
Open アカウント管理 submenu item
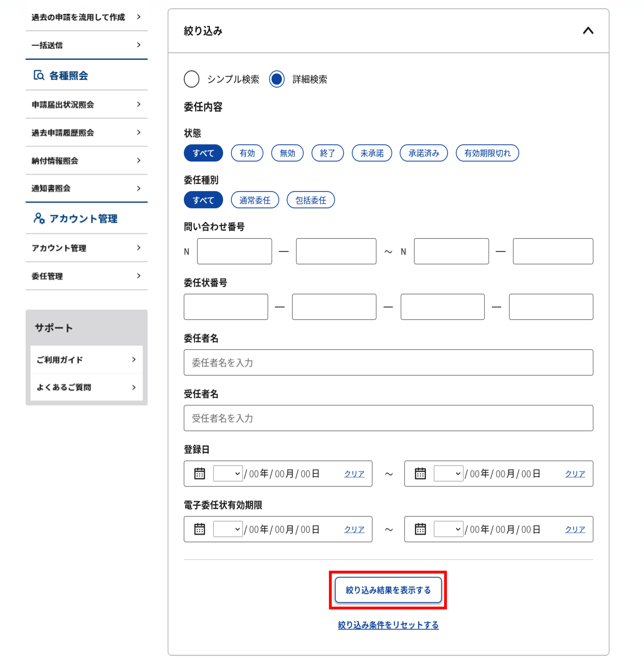click(x=86, y=248)
